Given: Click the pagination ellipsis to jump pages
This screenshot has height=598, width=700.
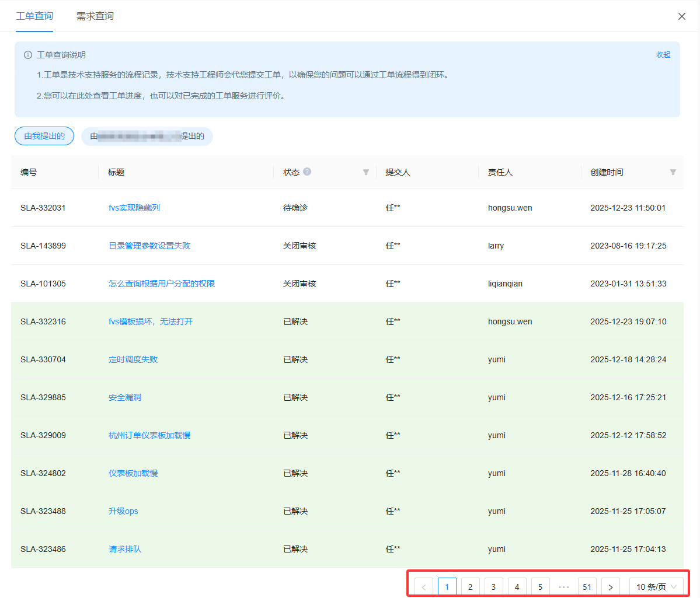Looking at the screenshot, I should click(x=563, y=587).
